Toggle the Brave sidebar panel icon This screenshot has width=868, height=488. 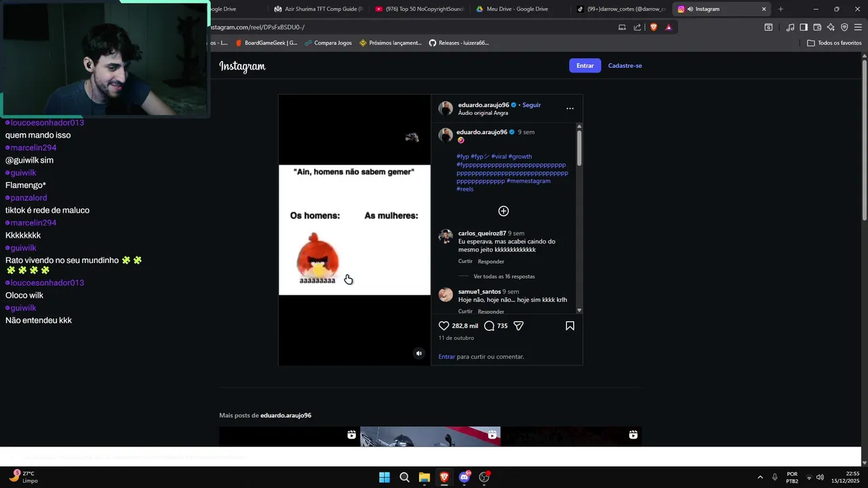tap(804, 27)
